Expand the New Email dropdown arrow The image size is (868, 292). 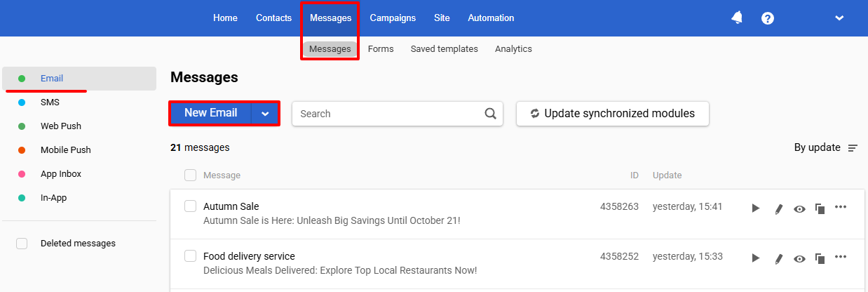(x=265, y=114)
